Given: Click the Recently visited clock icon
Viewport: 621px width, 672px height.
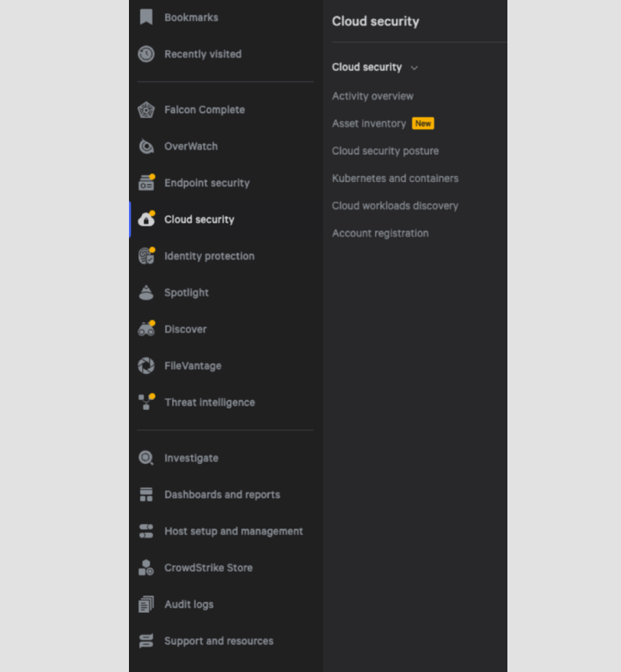Looking at the screenshot, I should click(x=146, y=54).
